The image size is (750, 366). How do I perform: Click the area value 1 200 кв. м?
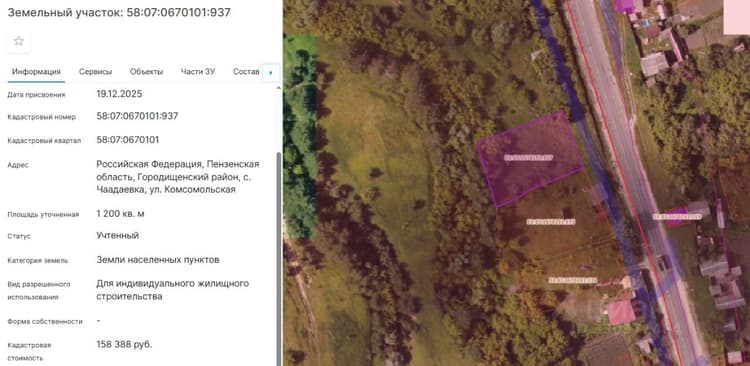click(121, 213)
